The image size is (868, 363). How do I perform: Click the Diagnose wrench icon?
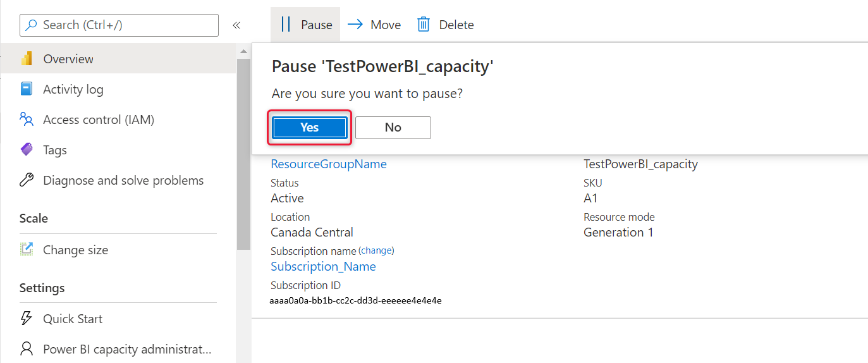pyautogui.click(x=27, y=180)
